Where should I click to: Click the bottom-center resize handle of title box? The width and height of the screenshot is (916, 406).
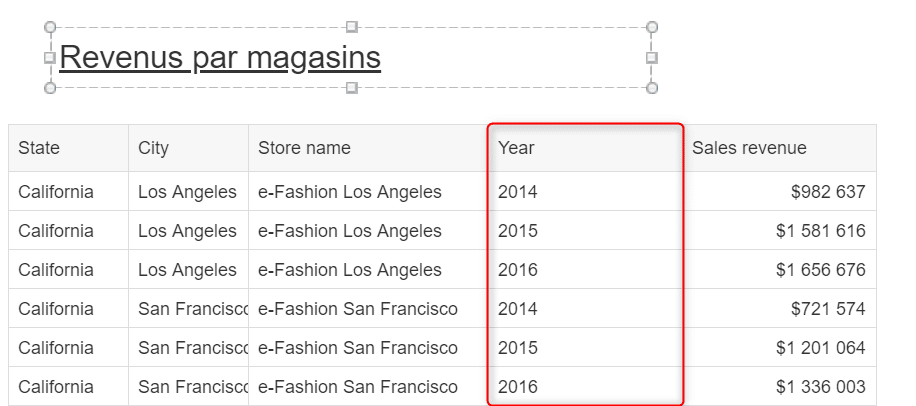[351, 89]
